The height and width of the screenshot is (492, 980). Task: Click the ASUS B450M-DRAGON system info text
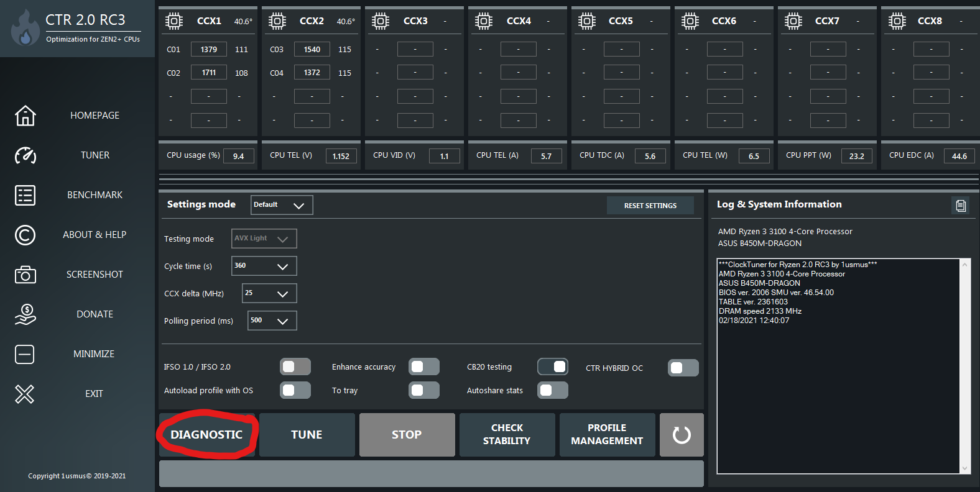[760, 244]
